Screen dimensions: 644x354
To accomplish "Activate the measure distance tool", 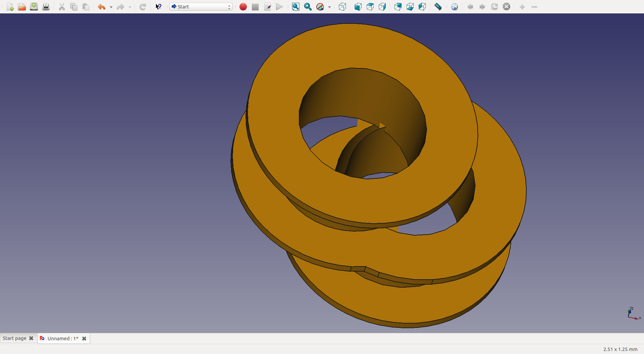I will (x=438, y=7).
